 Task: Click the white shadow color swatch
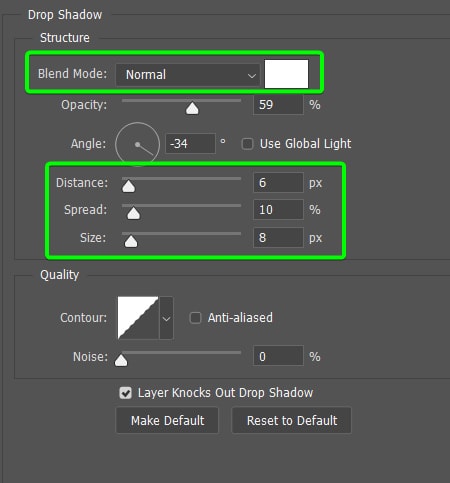(286, 74)
